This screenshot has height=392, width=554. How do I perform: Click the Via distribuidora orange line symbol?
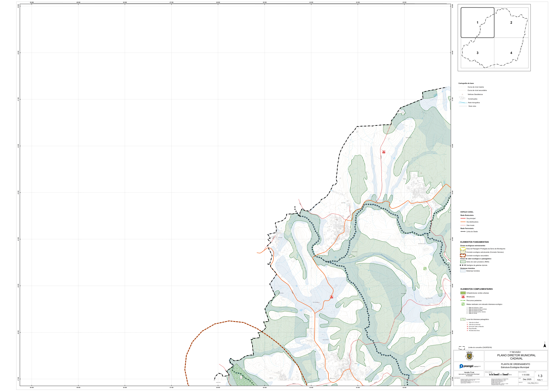pyautogui.click(x=463, y=222)
